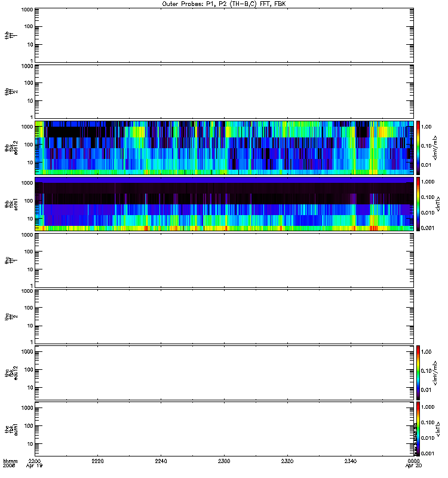Click the '<|nT|>' unit label beside thb scm1 color bar
The height and width of the screenshot is (478, 448).
click(x=438, y=204)
